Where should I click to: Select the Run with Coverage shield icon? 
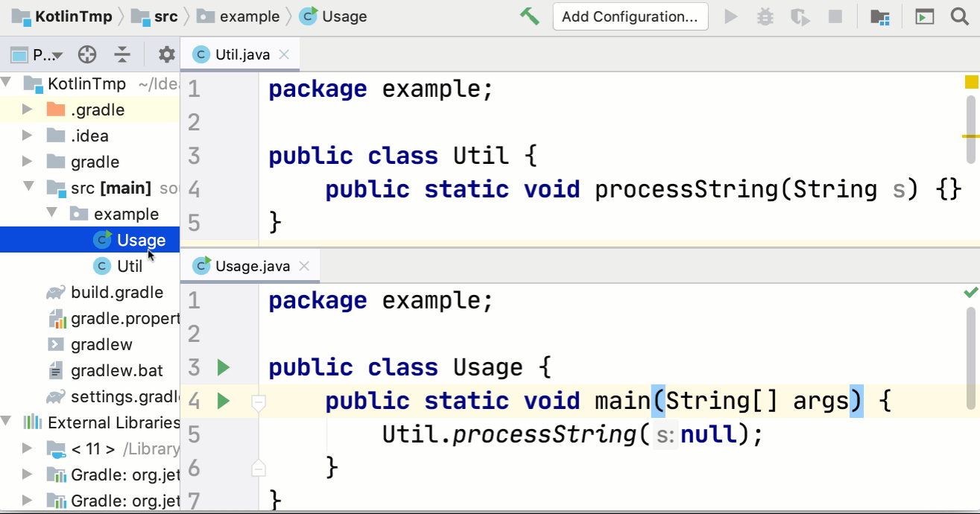coord(800,16)
